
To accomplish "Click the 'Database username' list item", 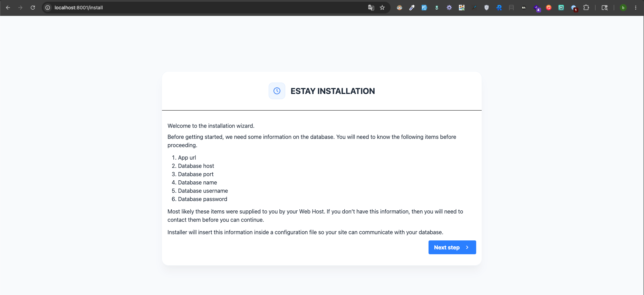I will coord(203,191).
